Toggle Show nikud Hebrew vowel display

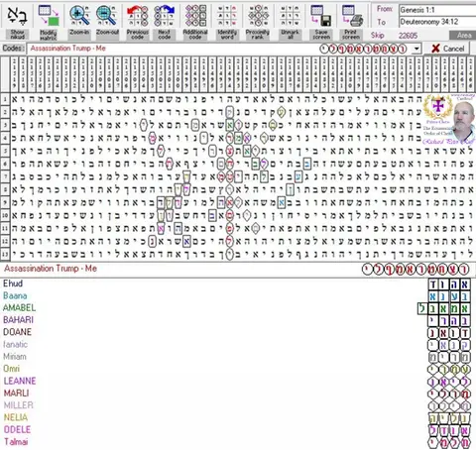pos(17,21)
